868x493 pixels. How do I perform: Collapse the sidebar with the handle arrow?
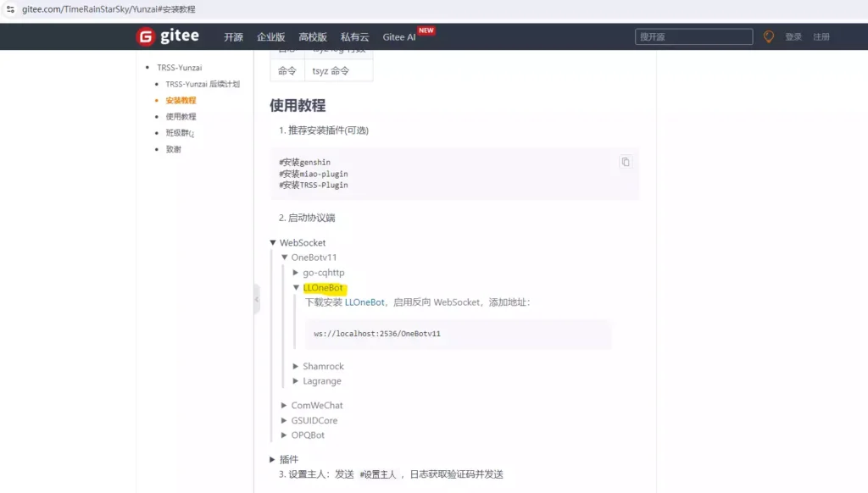tap(257, 299)
